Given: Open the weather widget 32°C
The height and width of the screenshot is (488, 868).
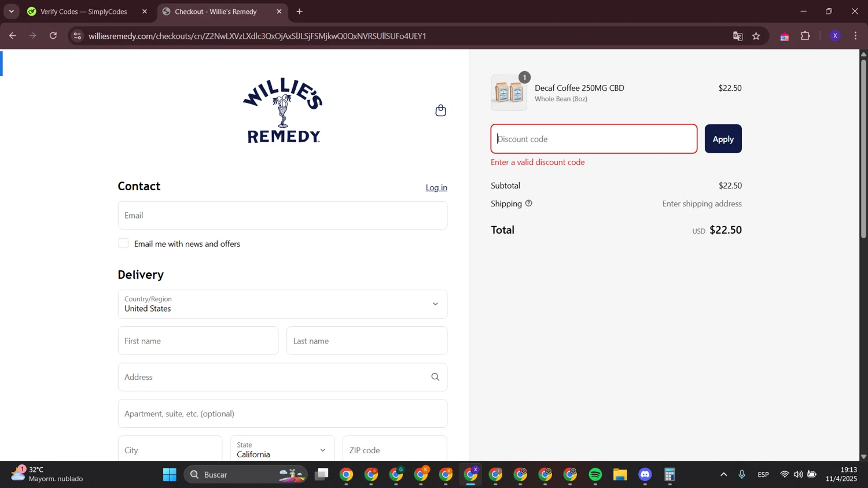Looking at the screenshot, I should [x=47, y=474].
